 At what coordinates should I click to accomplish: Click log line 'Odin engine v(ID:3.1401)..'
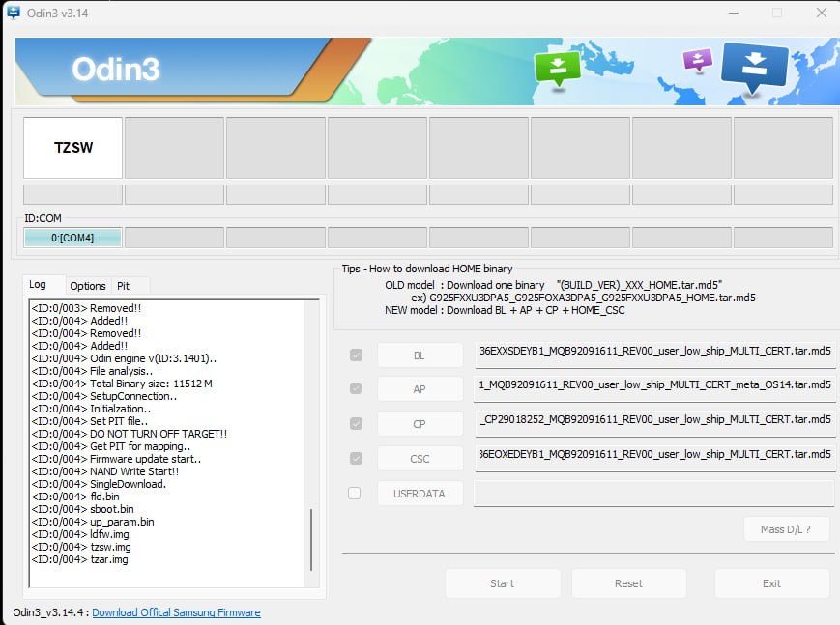point(125,358)
